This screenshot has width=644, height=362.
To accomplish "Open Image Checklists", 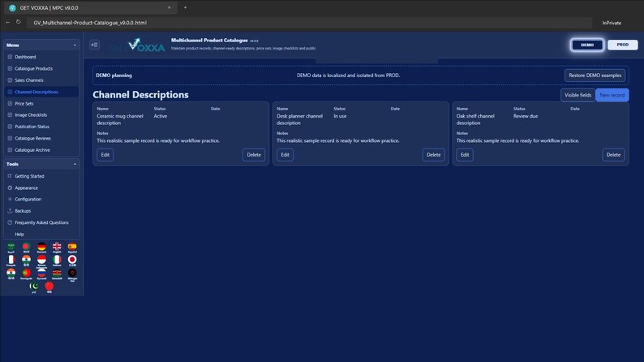I will (41, 115).
